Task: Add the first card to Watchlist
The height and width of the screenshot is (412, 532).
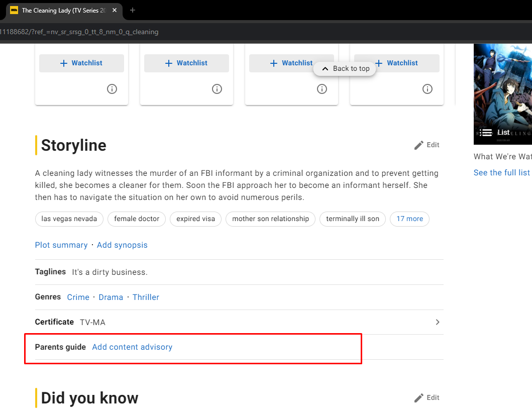Action: click(81, 63)
